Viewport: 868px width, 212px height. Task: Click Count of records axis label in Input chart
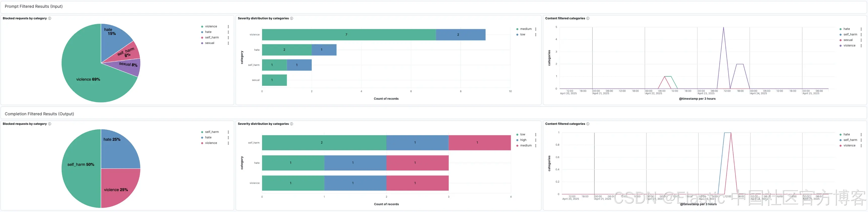click(x=386, y=99)
